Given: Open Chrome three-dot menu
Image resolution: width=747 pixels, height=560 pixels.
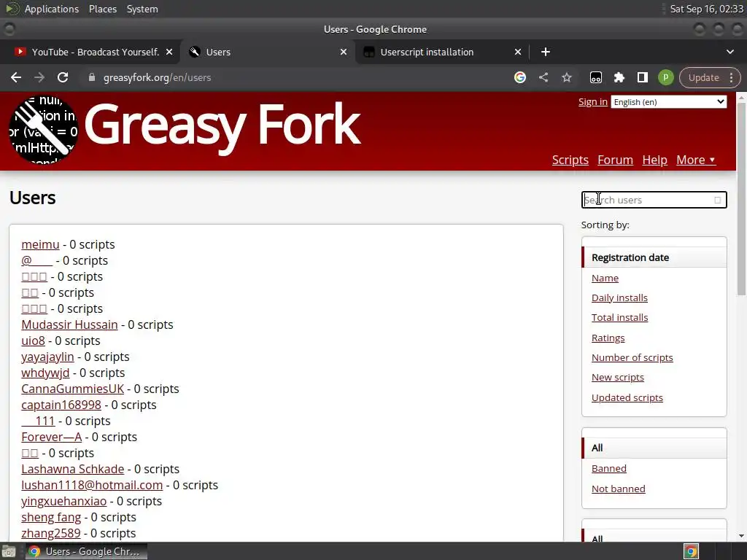Looking at the screenshot, I should 731,77.
